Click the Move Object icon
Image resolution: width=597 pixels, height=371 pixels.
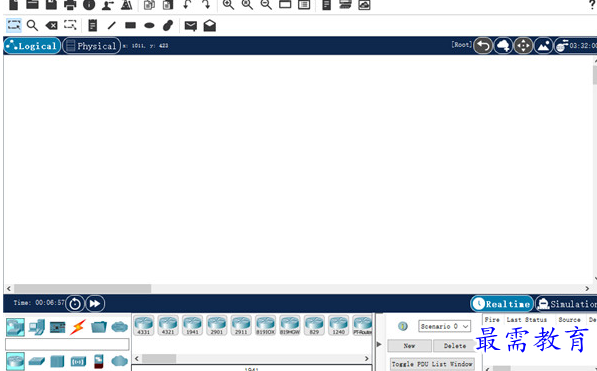pyautogui.click(x=523, y=46)
